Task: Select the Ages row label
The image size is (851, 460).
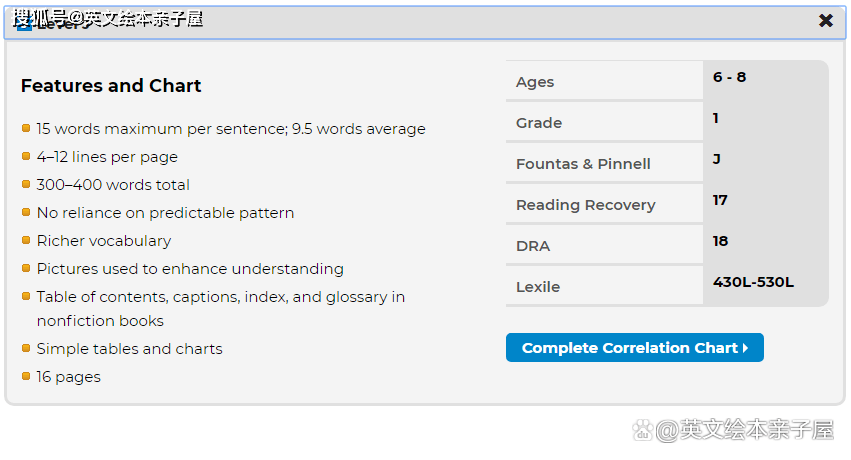Action: point(535,82)
